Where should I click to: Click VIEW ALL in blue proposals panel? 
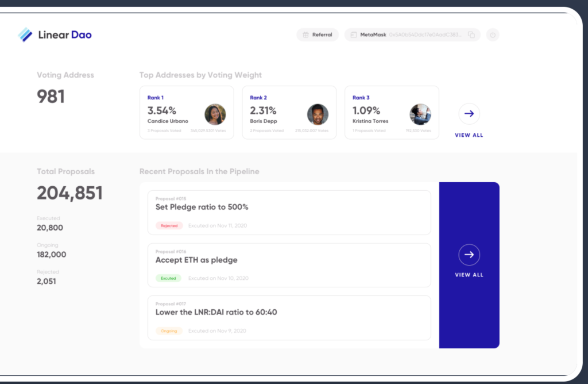coord(469,275)
